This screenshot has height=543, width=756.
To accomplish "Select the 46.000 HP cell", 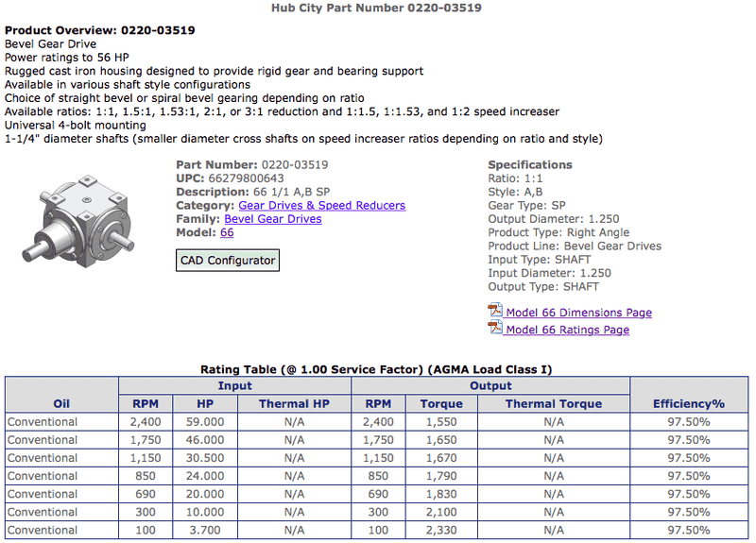I will pyautogui.click(x=205, y=440).
